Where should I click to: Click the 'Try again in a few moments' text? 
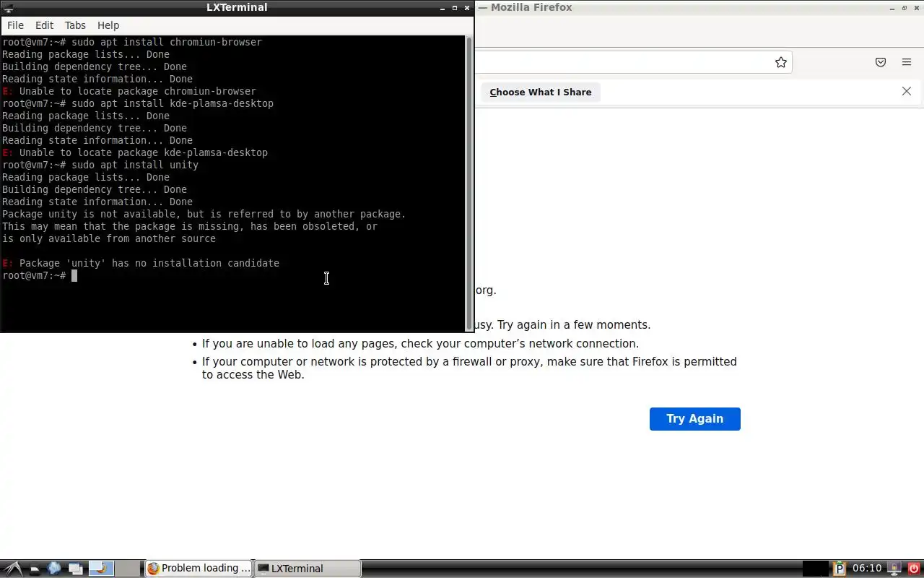574,325
